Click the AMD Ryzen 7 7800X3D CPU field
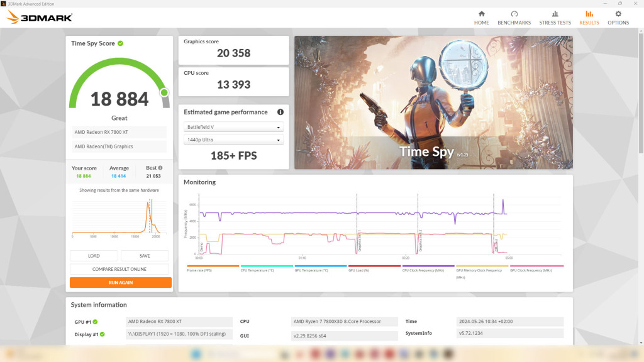This screenshot has height=362, width=644. coord(344,321)
